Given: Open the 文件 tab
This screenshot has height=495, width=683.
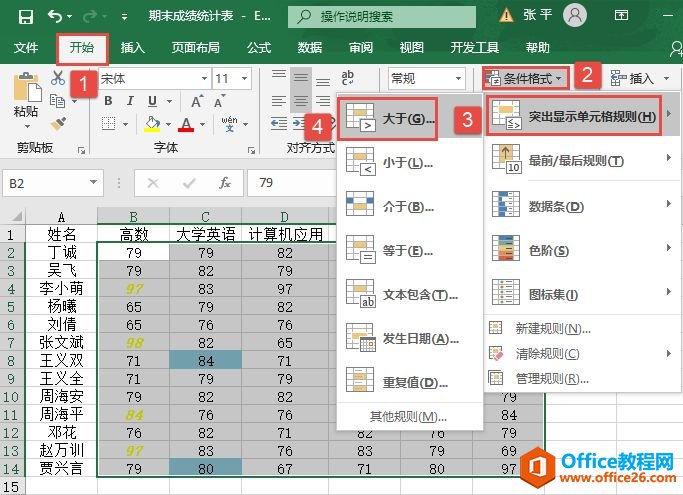Looking at the screenshot, I should coord(26,47).
